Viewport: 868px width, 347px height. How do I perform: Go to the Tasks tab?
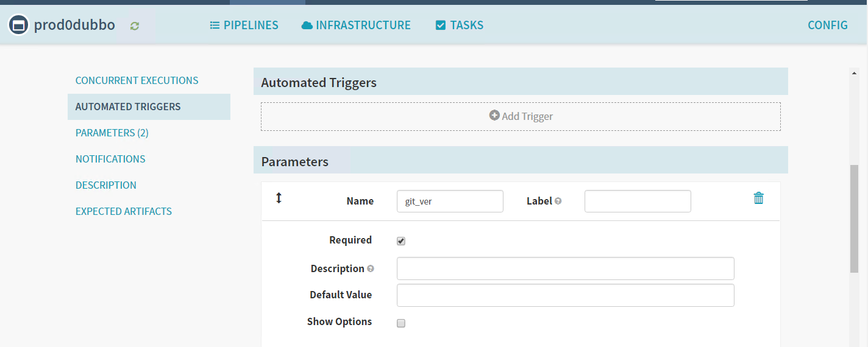pyautogui.click(x=460, y=25)
